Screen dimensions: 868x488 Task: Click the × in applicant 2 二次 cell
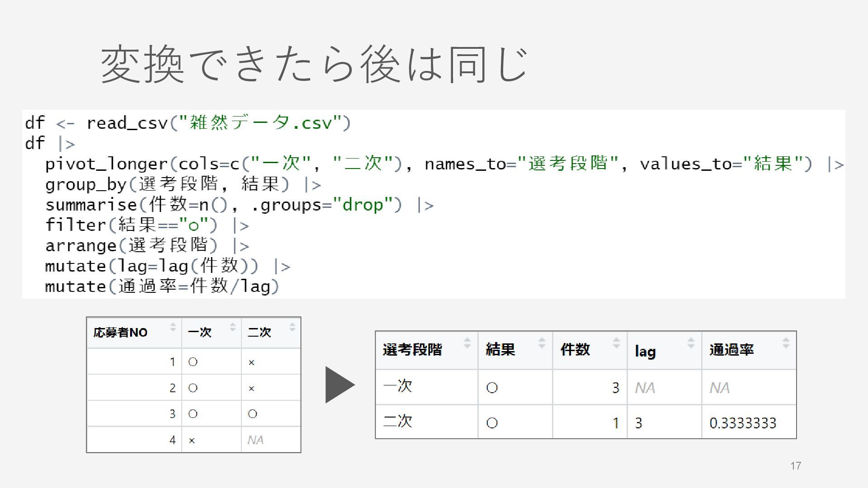coord(251,389)
